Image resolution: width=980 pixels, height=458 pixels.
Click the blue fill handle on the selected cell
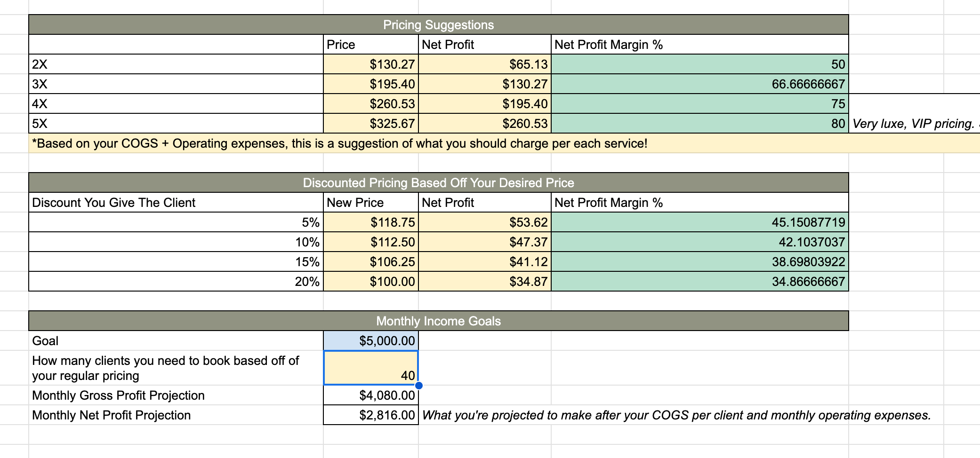(418, 386)
